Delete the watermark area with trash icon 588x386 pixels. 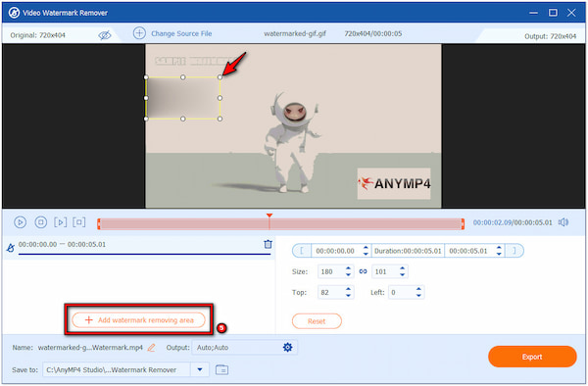click(268, 244)
